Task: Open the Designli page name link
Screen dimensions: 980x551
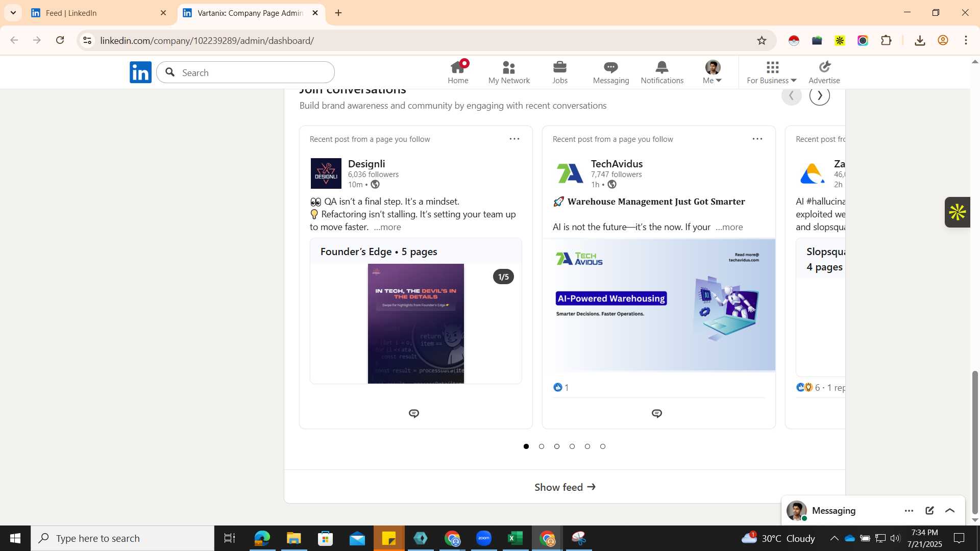Action: coord(366,164)
